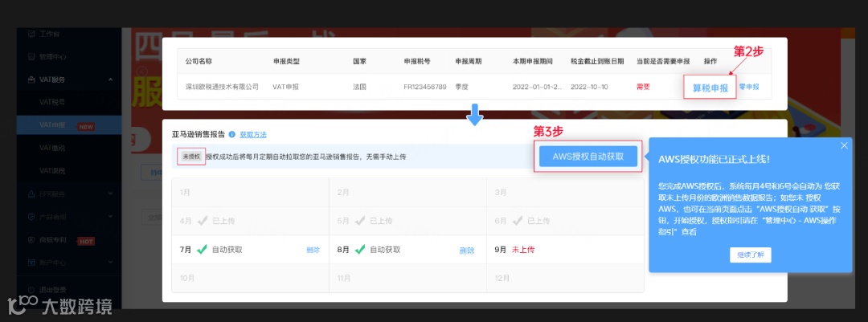
Task: Click the EPR服务 sidebar icon
Action: click(x=31, y=194)
